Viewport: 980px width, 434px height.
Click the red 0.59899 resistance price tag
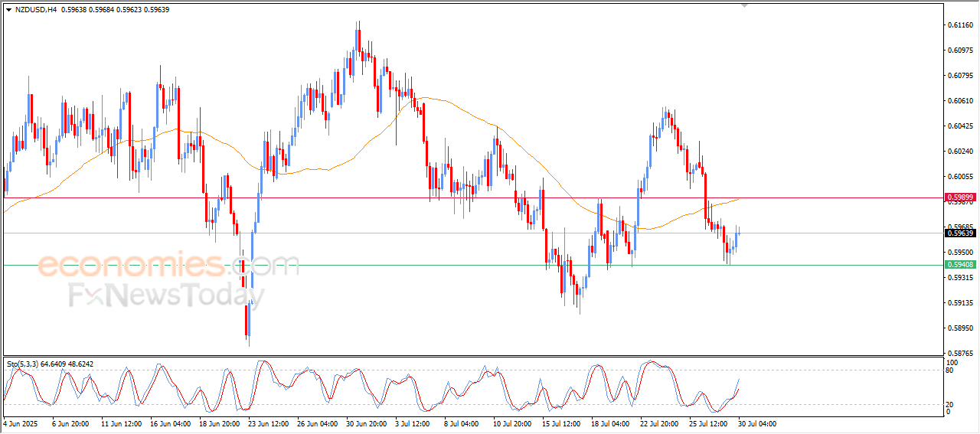(960, 197)
